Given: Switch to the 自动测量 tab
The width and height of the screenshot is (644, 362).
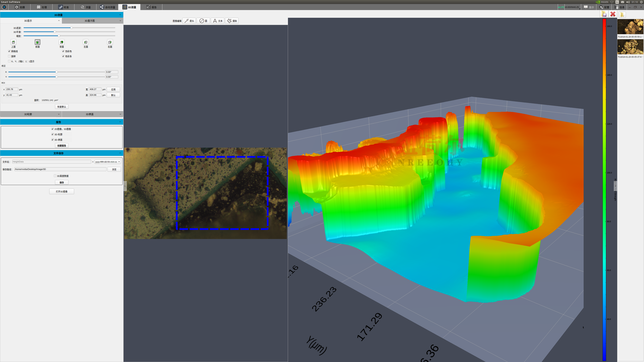Looking at the screenshot, I should 108,7.
